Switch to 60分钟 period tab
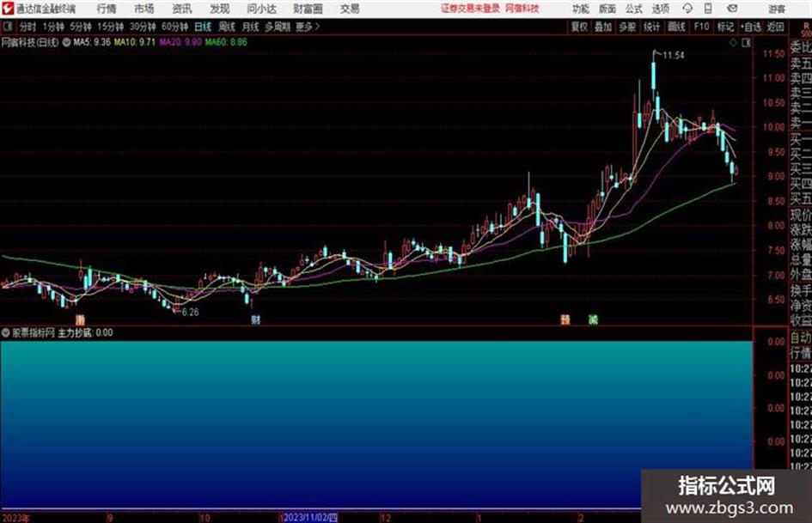812x523 pixels. (x=175, y=27)
